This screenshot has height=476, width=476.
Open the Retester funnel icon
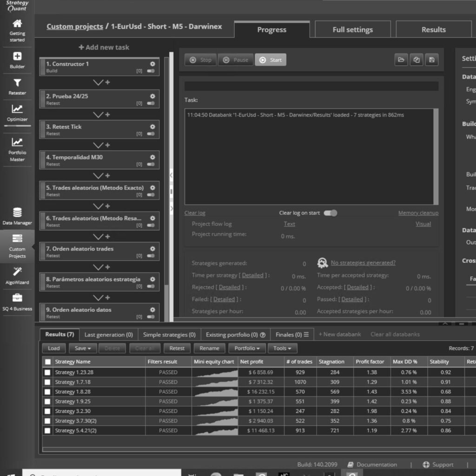pyautogui.click(x=17, y=86)
